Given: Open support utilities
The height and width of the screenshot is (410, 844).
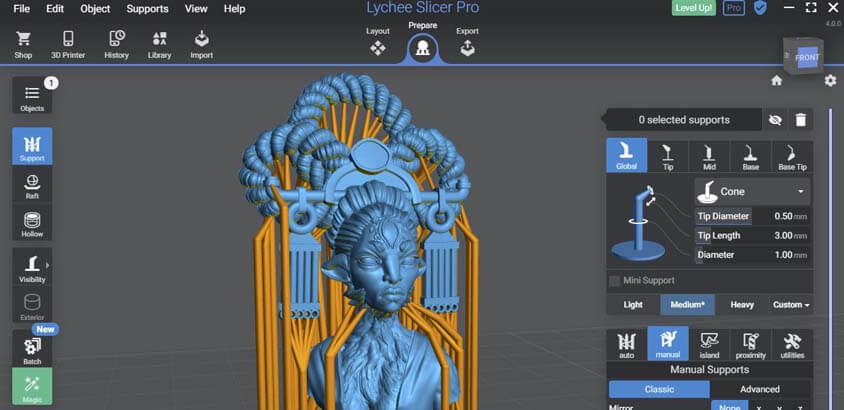Looking at the screenshot, I should (x=792, y=344).
